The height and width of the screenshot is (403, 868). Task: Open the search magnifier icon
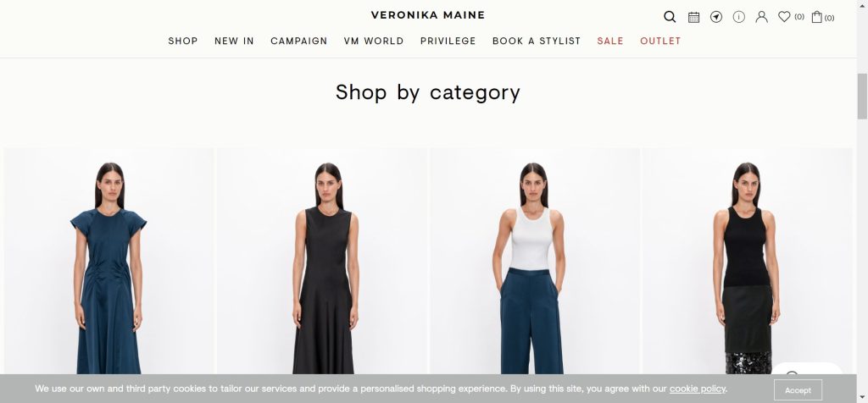tap(670, 17)
